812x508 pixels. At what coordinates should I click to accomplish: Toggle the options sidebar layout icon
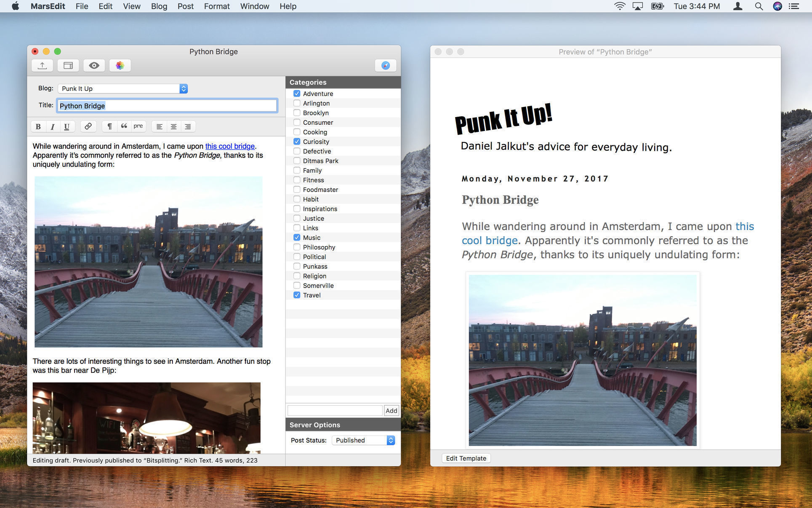click(x=68, y=65)
